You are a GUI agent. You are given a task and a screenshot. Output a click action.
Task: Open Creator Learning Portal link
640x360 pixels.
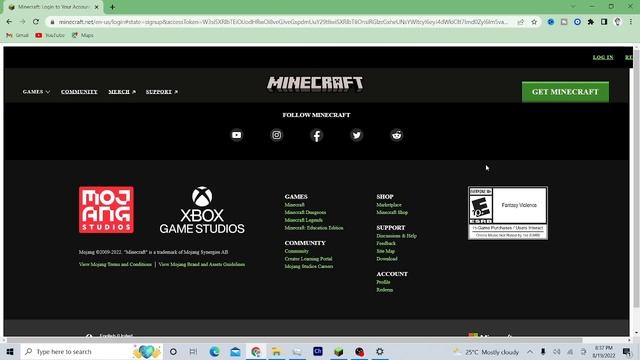(x=309, y=259)
